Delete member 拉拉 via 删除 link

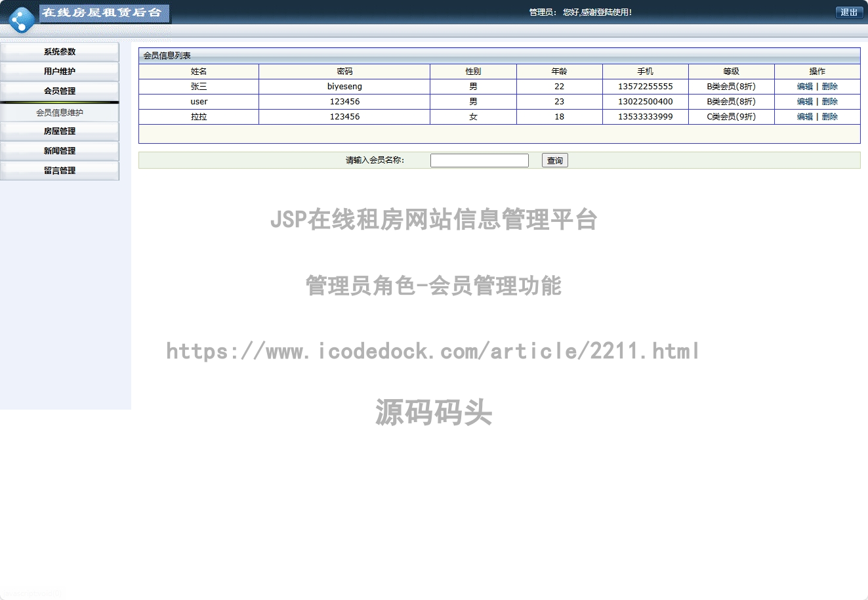click(x=830, y=117)
